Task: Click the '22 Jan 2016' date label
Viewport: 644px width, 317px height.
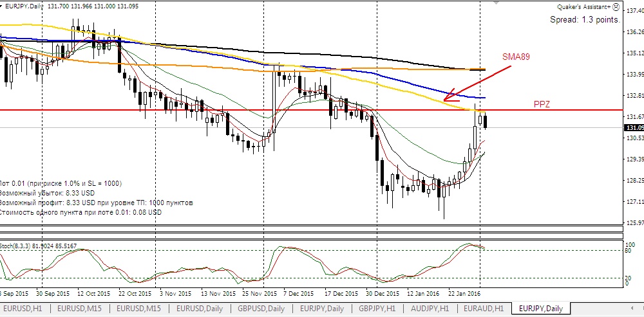Action: (x=464, y=294)
